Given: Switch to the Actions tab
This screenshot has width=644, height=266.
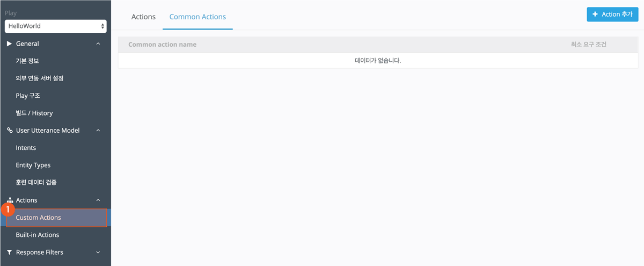Looking at the screenshot, I should (143, 17).
